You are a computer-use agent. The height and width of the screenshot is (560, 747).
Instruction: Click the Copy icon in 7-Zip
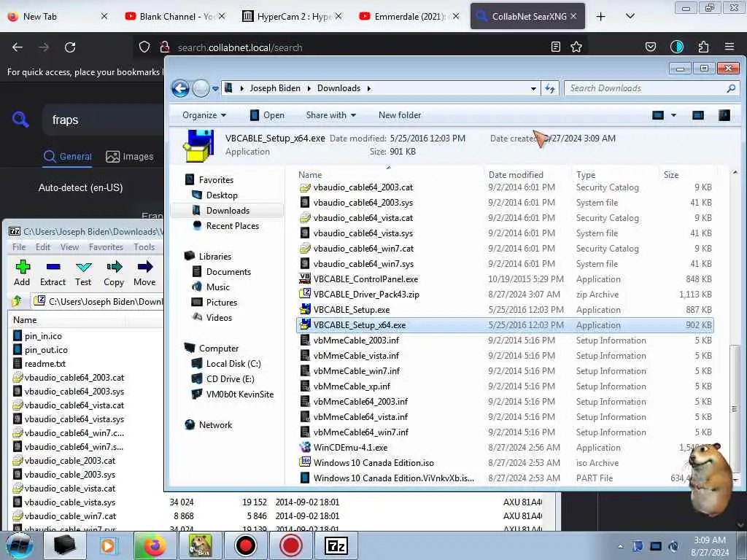click(114, 267)
